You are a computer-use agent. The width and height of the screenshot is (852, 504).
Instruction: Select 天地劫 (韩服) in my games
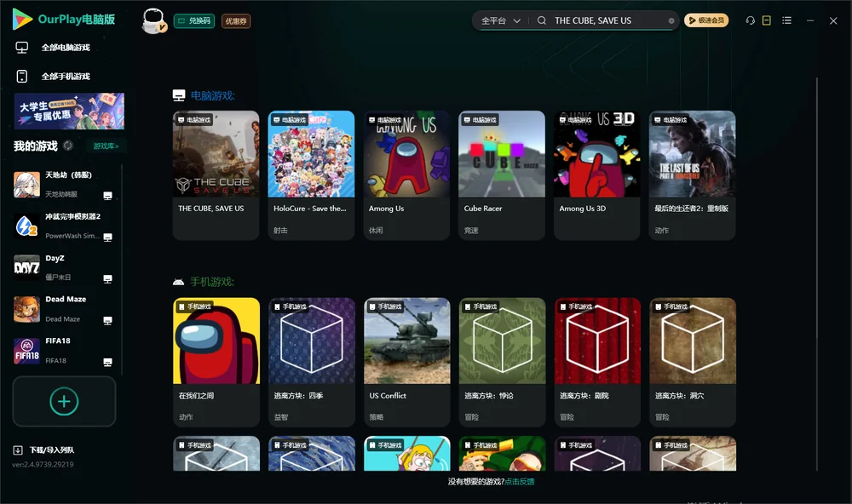pos(64,185)
